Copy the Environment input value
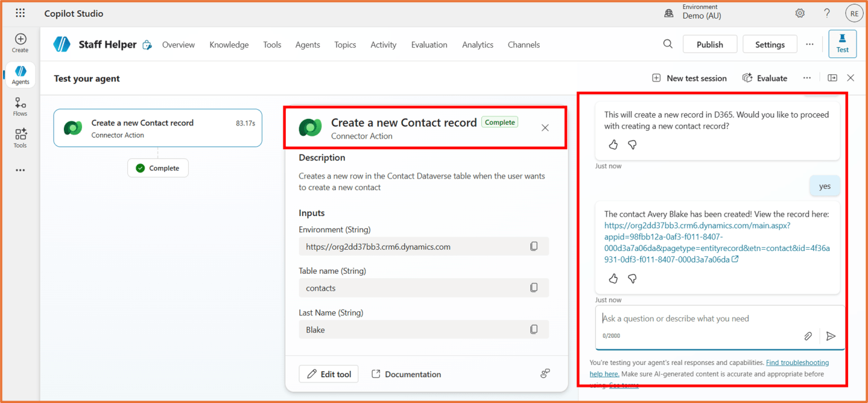This screenshot has width=868, height=403. point(533,246)
